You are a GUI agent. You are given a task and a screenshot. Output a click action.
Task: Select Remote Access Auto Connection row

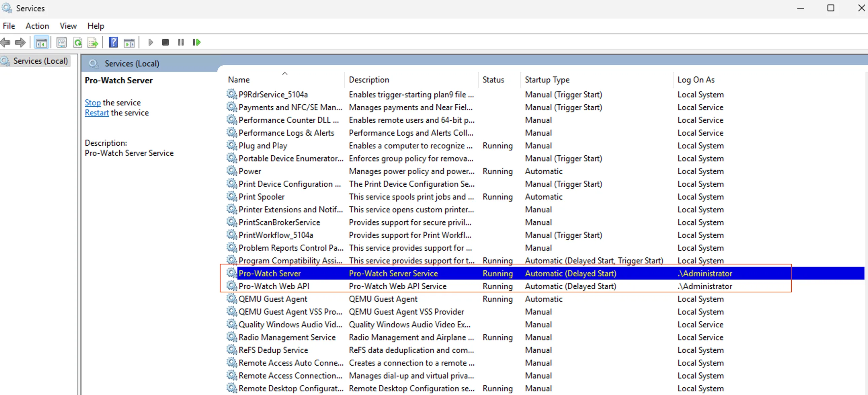545,363
